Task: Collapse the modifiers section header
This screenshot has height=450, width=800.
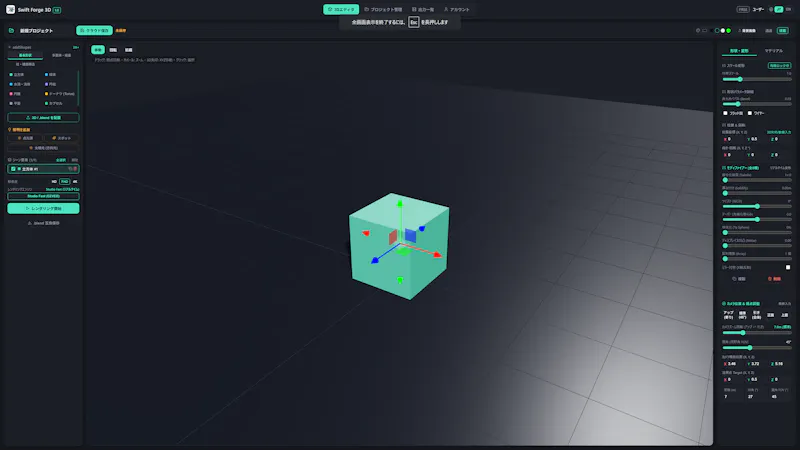Action: tap(741, 168)
